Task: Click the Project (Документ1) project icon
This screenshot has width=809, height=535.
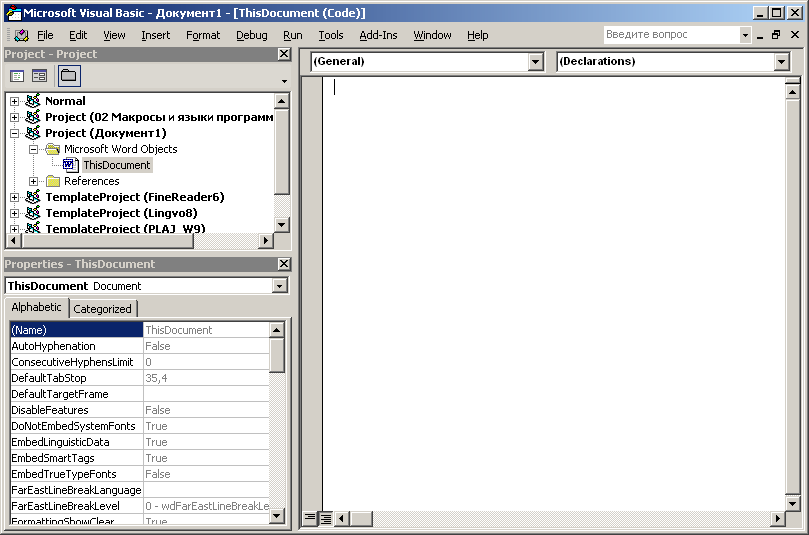Action: pos(33,133)
